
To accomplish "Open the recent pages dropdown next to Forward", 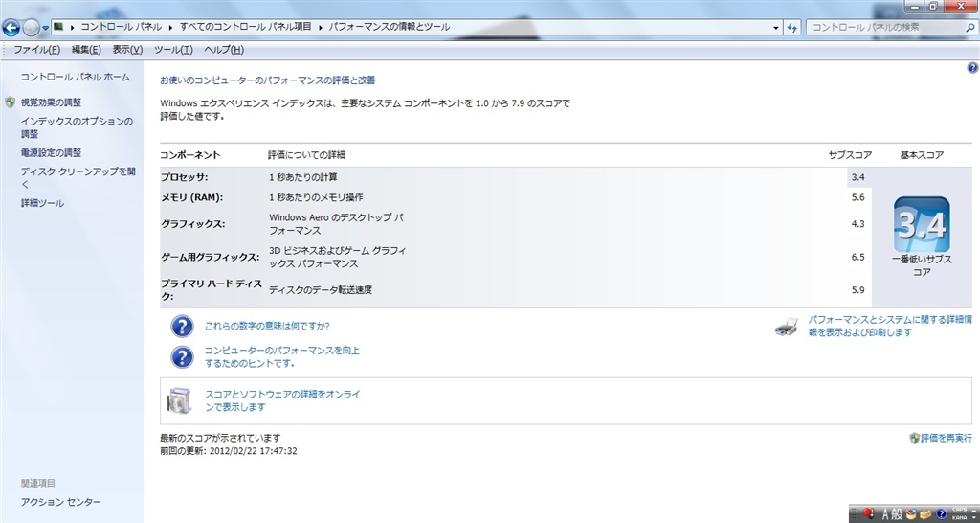I will [46, 28].
